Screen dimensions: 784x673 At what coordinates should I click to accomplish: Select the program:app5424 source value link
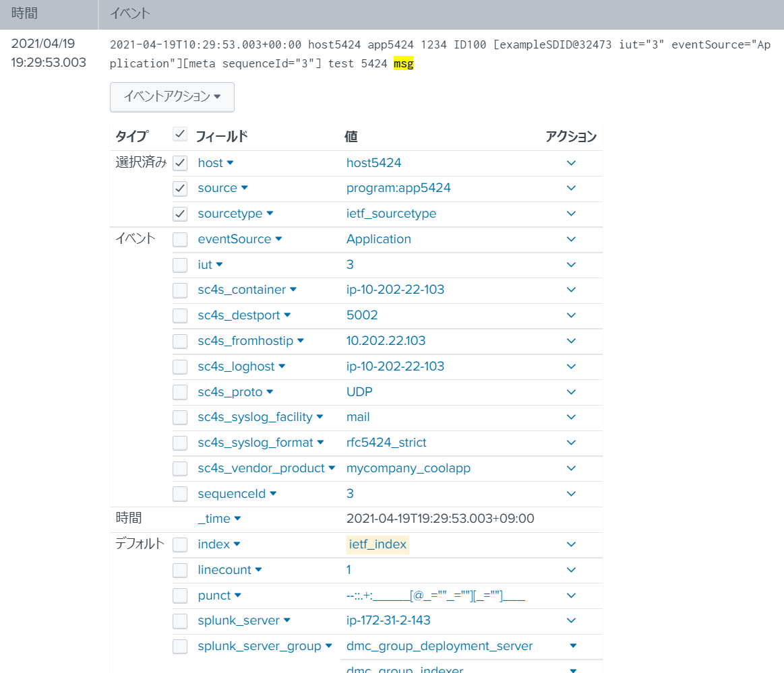pyautogui.click(x=398, y=188)
